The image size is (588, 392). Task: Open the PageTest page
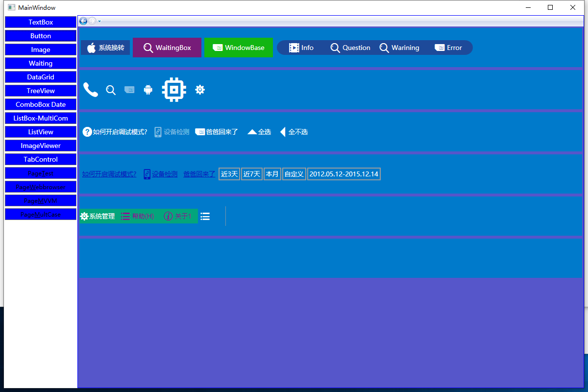tap(41, 173)
